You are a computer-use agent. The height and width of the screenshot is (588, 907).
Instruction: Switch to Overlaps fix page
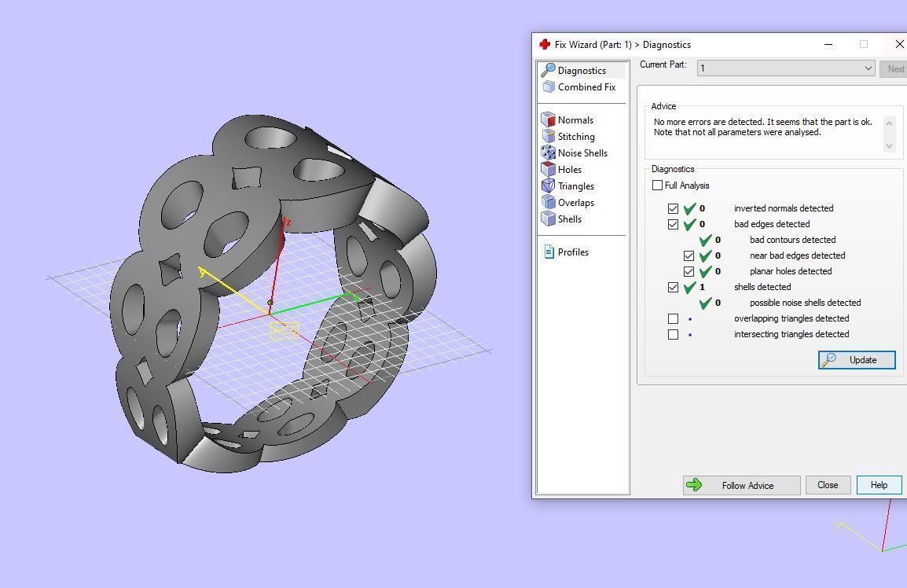point(576,202)
